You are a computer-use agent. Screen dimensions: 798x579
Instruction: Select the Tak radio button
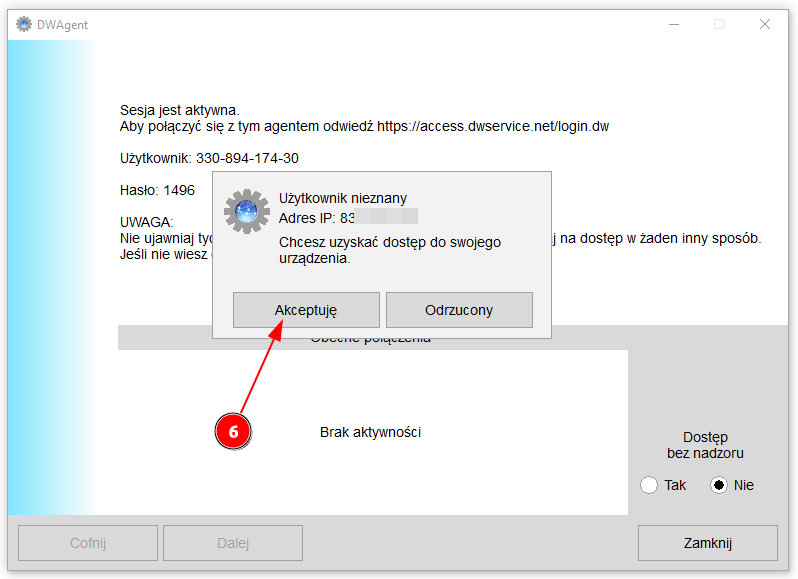(649, 485)
